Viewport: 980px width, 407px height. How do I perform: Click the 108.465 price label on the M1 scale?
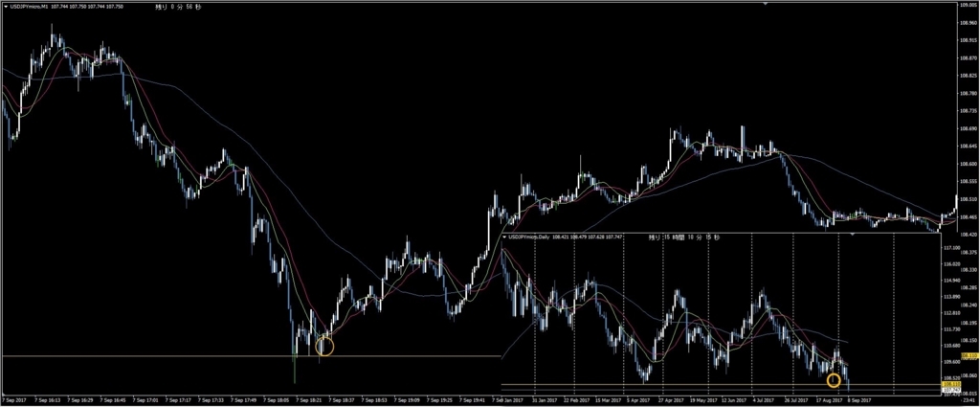(969, 217)
